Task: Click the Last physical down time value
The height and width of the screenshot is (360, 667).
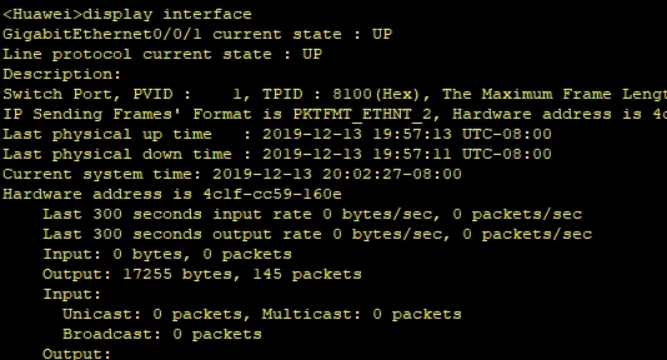Action: [407, 154]
